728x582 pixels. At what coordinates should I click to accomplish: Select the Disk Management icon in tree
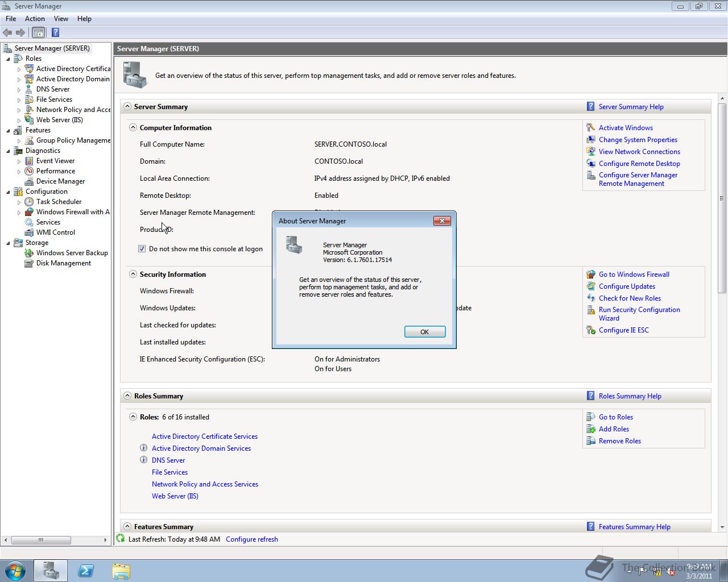pyautogui.click(x=29, y=263)
